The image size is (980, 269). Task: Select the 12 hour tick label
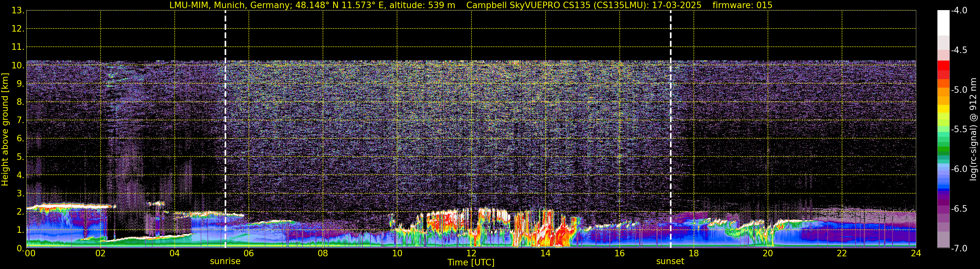471,253
